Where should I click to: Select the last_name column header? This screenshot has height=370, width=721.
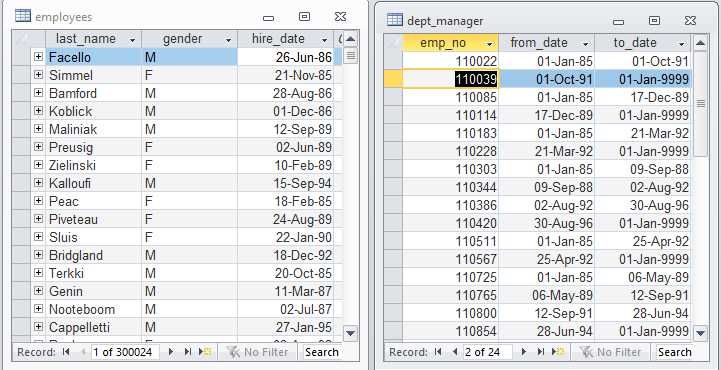point(93,39)
